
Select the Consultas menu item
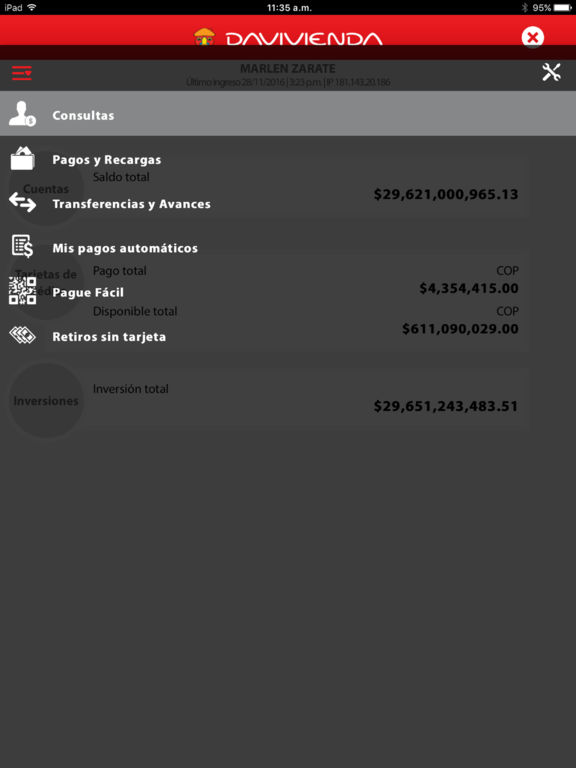point(288,114)
